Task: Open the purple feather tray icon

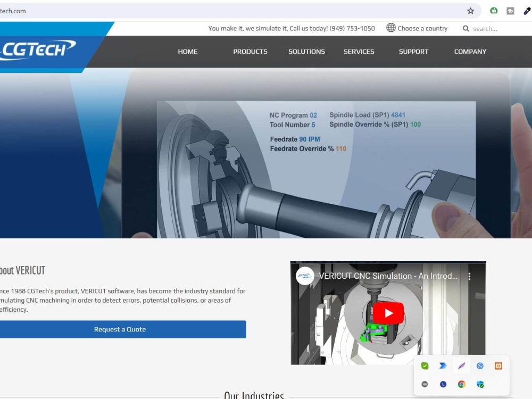Action: click(x=461, y=366)
